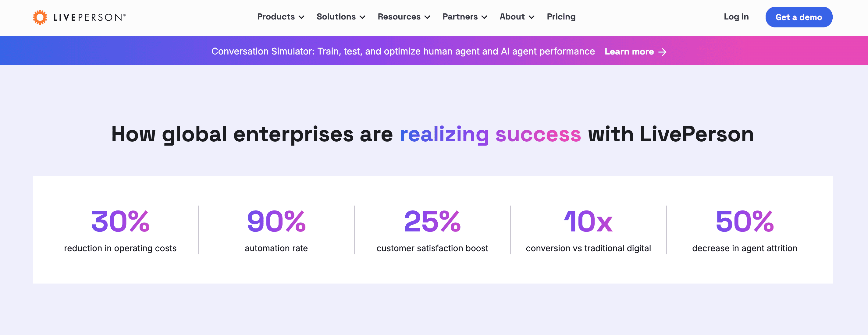Screen dimensions: 868x335
Task: Open the Products dropdown
Action: (277, 17)
